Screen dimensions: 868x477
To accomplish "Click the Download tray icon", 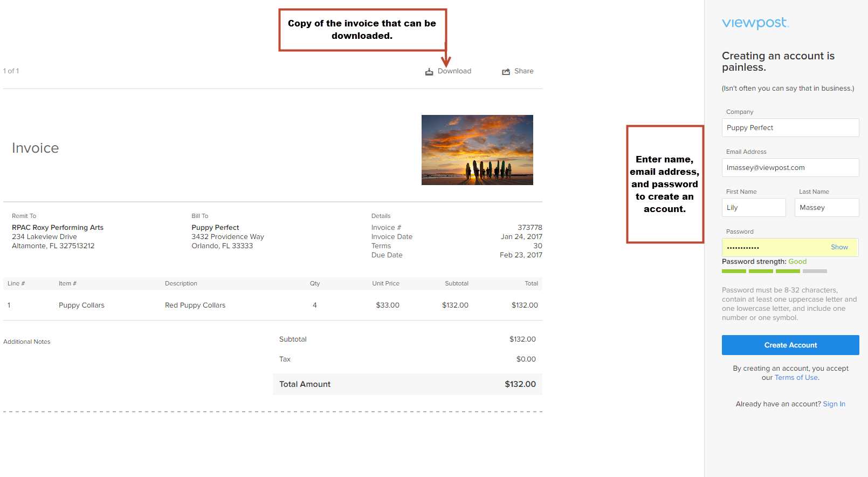I will pyautogui.click(x=429, y=72).
